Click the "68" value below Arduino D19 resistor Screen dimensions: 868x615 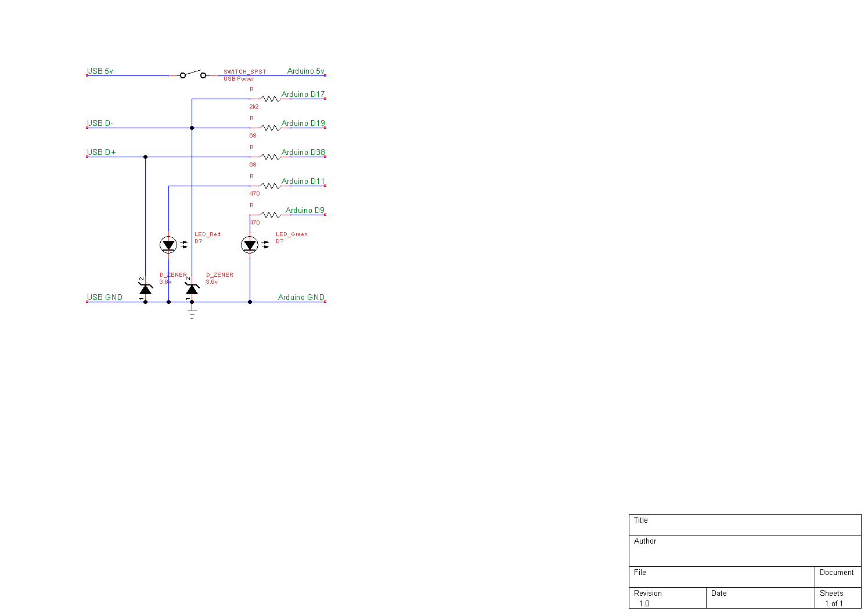point(253,136)
